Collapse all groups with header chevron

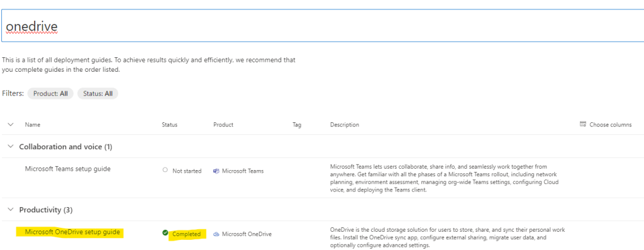pyautogui.click(x=11, y=124)
